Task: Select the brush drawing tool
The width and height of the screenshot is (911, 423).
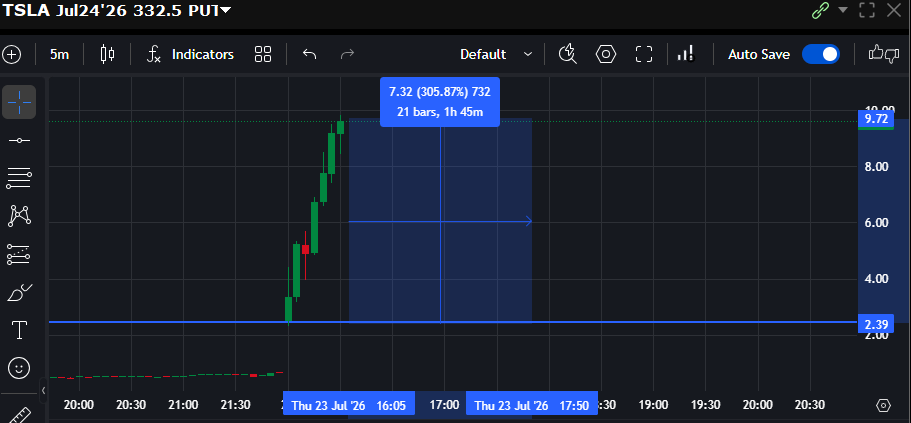Action: (x=19, y=292)
